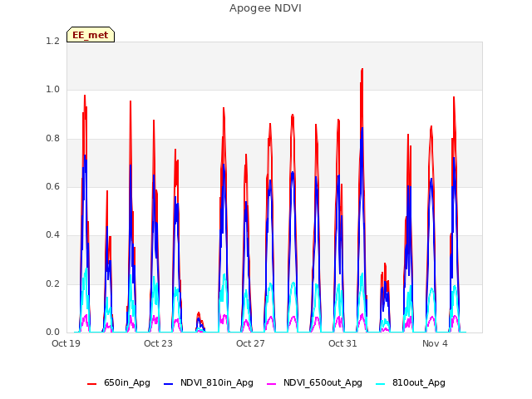Click the magenta NDVI_650out_Apg legend swatch
The image size is (532, 399).
pos(272,384)
